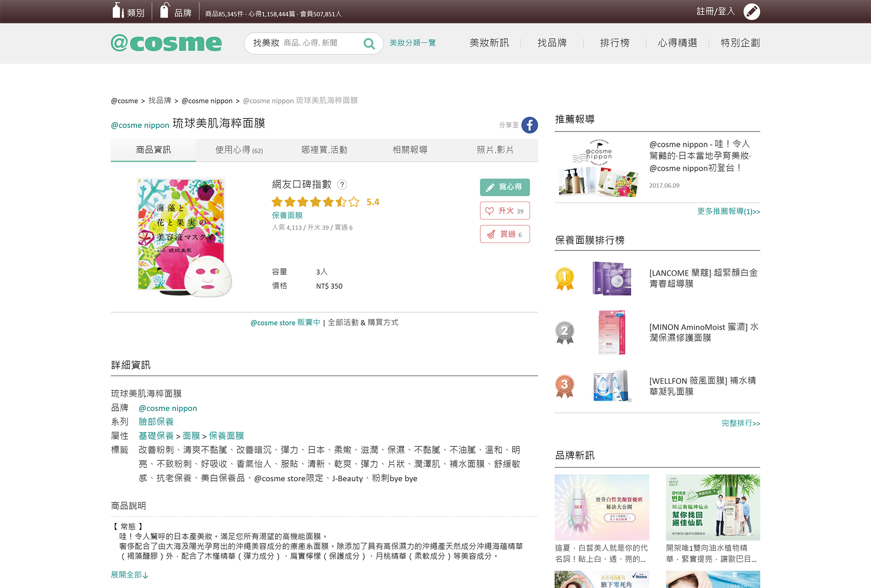Click the rank 3 bronze medal badge

coord(564,386)
